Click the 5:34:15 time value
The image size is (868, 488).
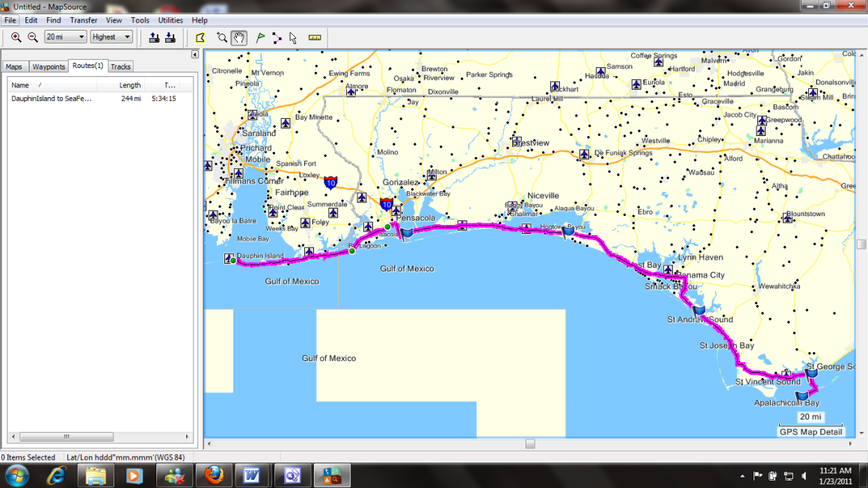coord(164,99)
